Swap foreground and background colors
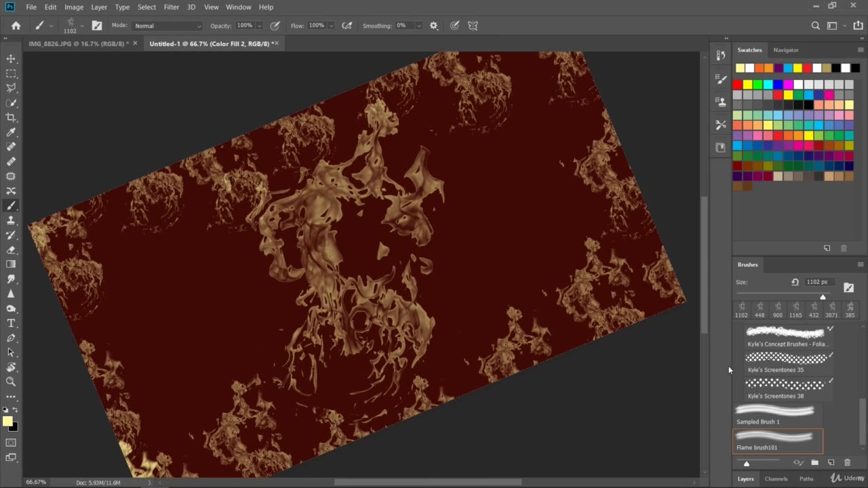 [x=15, y=410]
